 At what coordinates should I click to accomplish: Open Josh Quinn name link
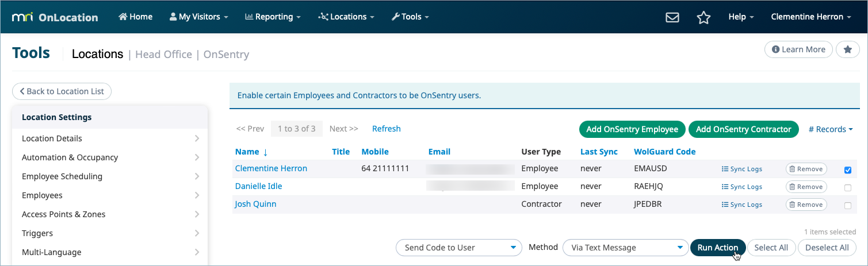pos(255,204)
